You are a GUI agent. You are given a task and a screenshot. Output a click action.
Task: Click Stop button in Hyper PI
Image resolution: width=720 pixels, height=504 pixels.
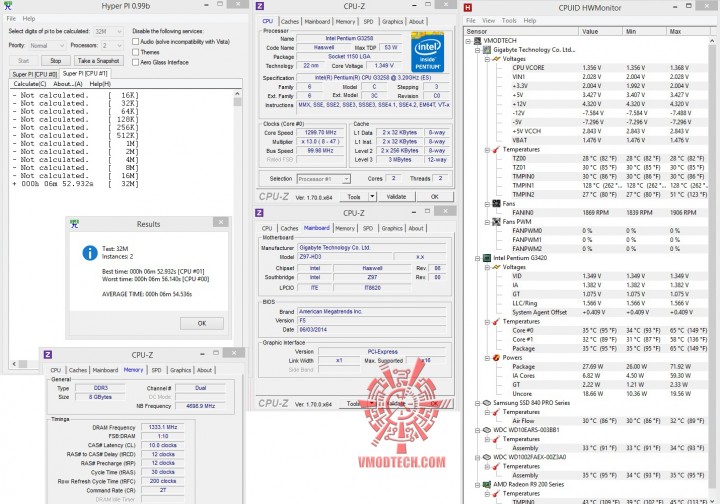(x=56, y=61)
